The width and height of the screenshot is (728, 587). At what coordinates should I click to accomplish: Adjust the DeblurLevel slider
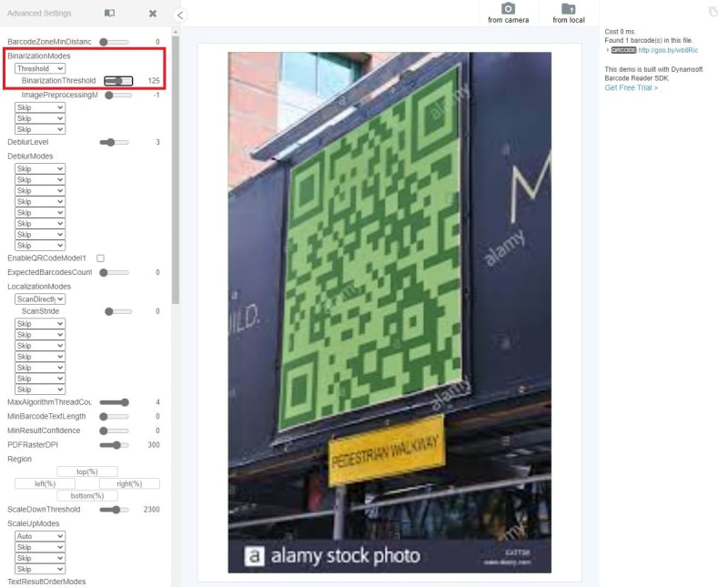(115, 142)
